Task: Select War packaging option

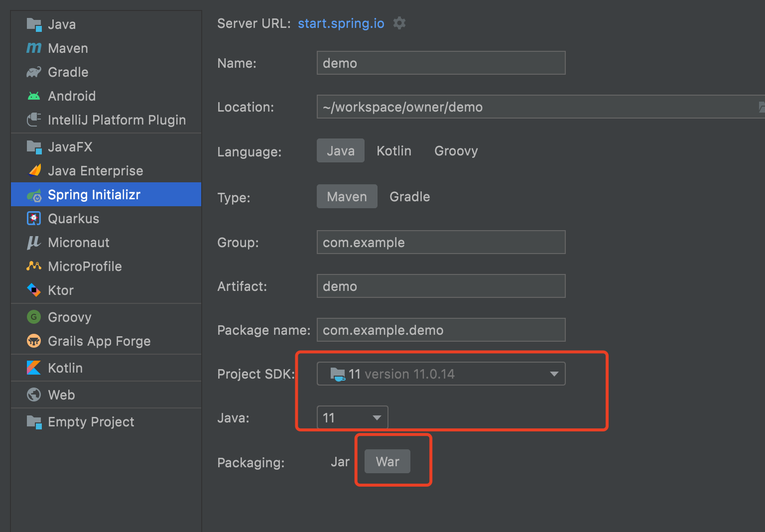Action: [x=387, y=462]
